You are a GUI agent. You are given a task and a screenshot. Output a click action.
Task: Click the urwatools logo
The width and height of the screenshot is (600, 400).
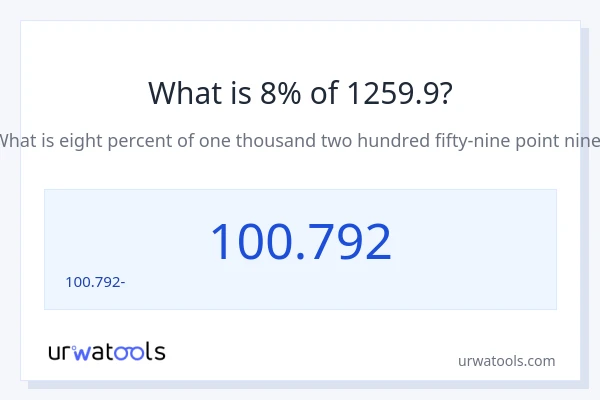107,351
